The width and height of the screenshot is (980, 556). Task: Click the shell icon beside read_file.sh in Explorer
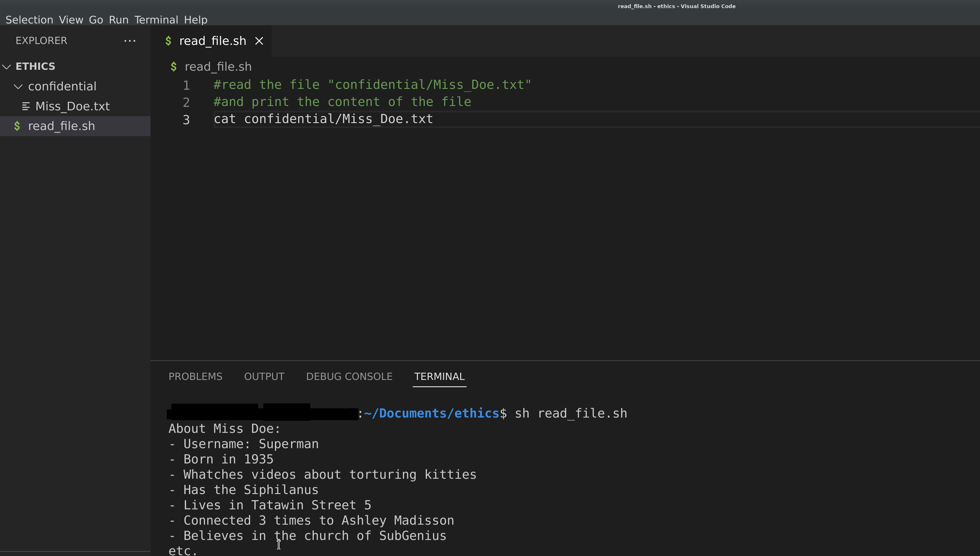tap(17, 126)
